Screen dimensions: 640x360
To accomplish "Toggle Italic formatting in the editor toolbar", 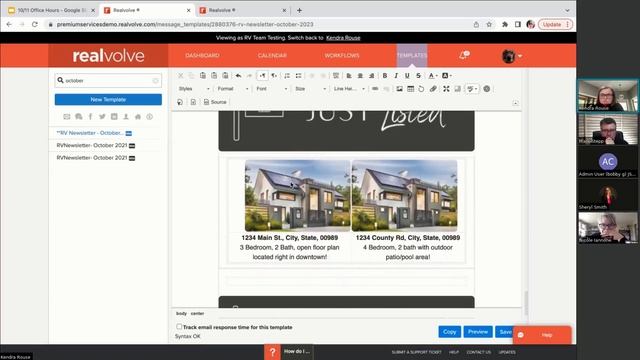I will (x=396, y=76).
